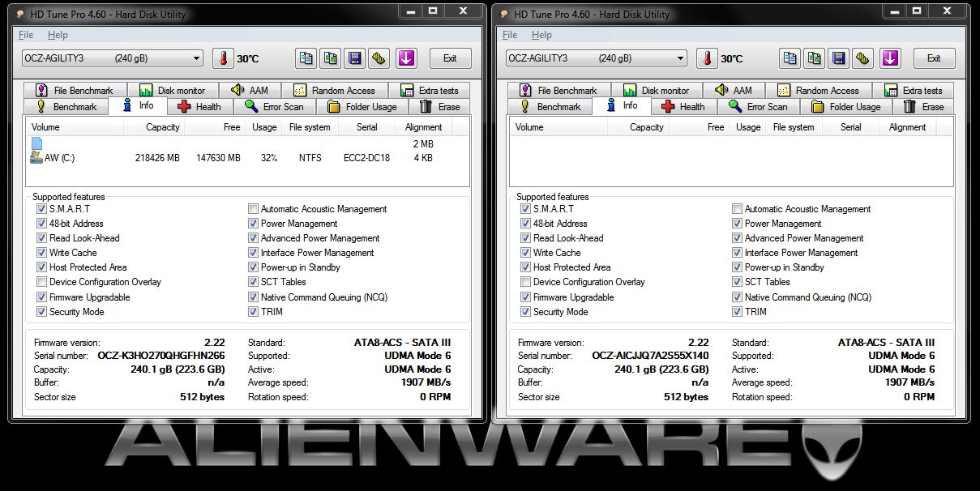Copy screenshot to clipboard in right window
Screen dimensions: 980x491
(814, 58)
